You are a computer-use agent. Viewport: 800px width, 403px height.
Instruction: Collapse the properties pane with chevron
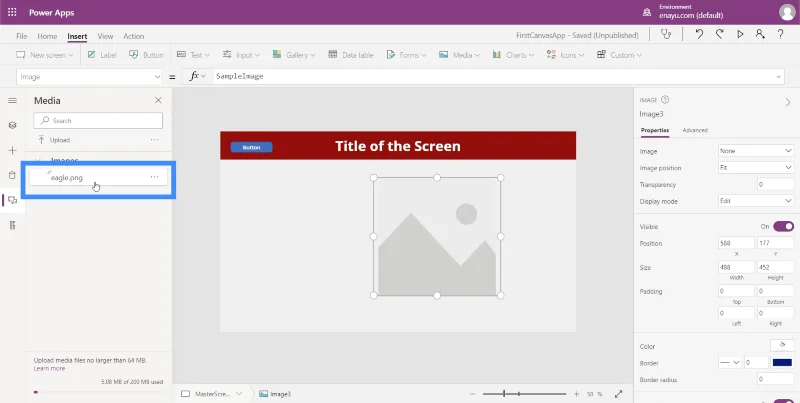click(x=788, y=103)
